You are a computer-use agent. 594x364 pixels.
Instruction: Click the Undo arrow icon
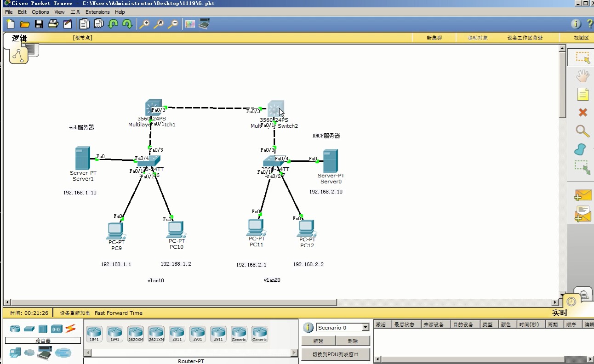click(113, 24)
